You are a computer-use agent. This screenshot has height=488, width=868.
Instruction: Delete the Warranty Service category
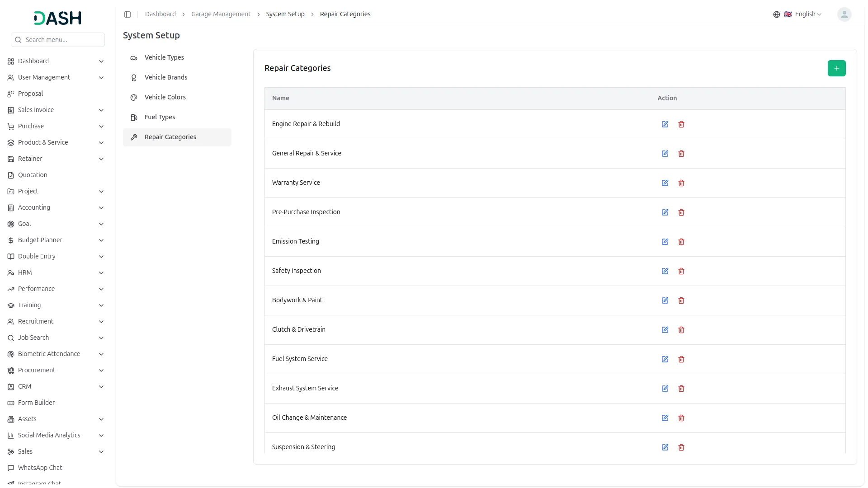pyautogui.click(x=681, y=183)
